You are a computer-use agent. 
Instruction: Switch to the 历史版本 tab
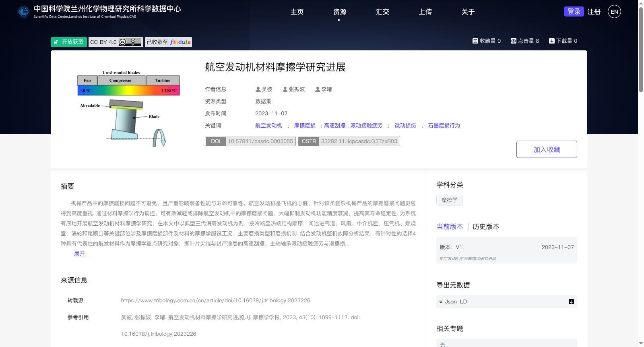click(486, 226)
